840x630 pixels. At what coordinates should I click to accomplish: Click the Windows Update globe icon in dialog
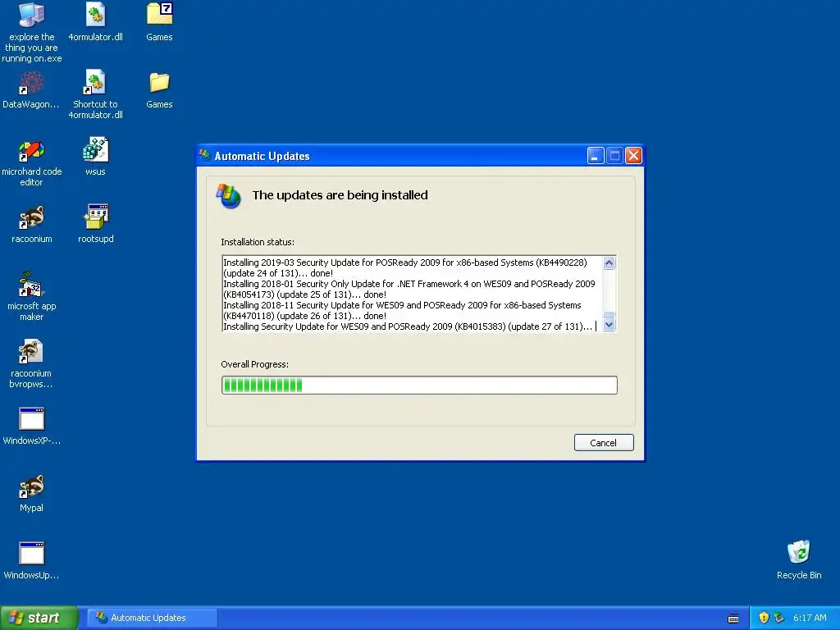pyautogui.click(x=228, y=196)
